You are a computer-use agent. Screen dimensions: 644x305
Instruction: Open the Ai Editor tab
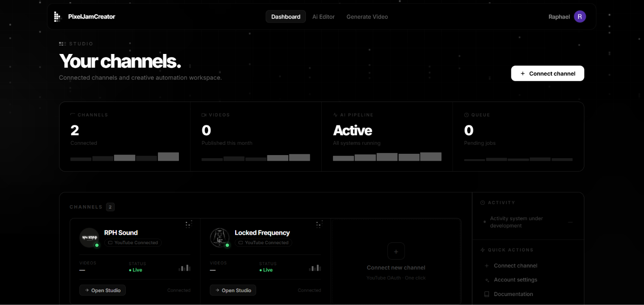click(324, 17)
